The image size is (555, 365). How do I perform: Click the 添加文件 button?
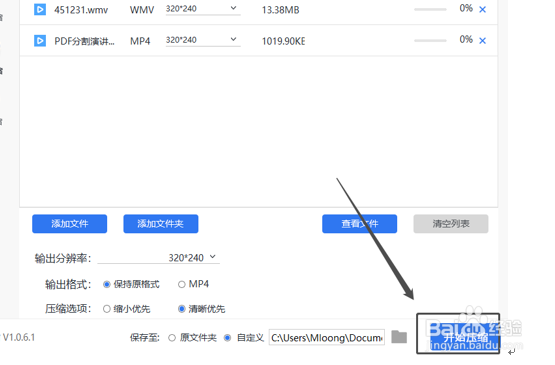point(70,224)
